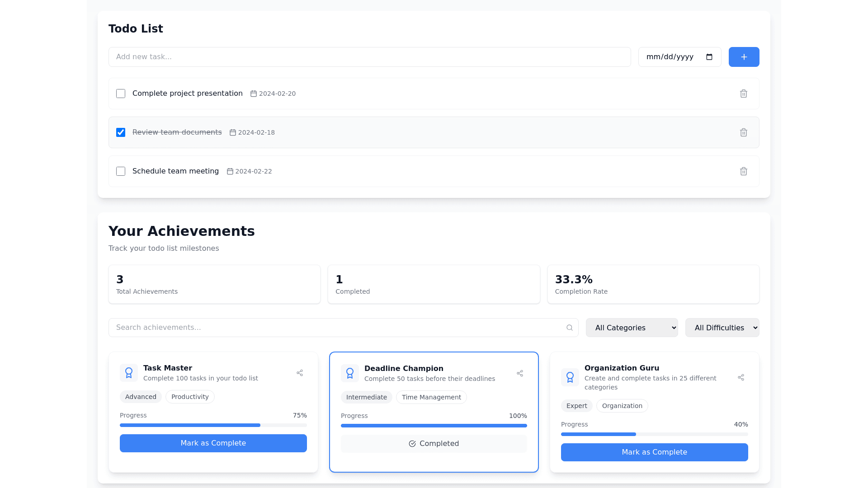The width and height of the screenshot is (868, 488).
Task: Share the Task Master achievement
Action: click(x=299, y=373)
